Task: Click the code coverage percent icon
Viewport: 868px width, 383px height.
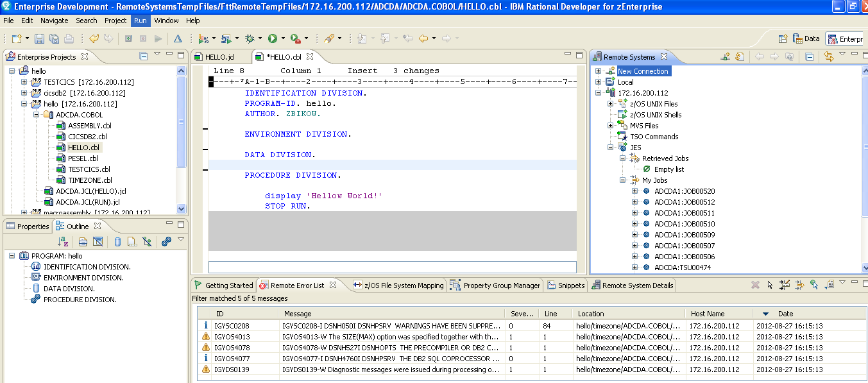Action: [204, 38]
